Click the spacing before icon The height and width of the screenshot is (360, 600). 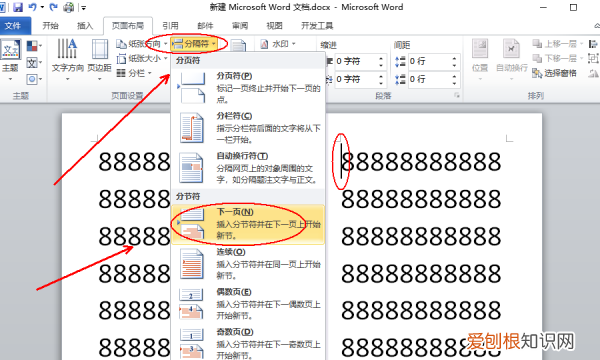(400, 61)
